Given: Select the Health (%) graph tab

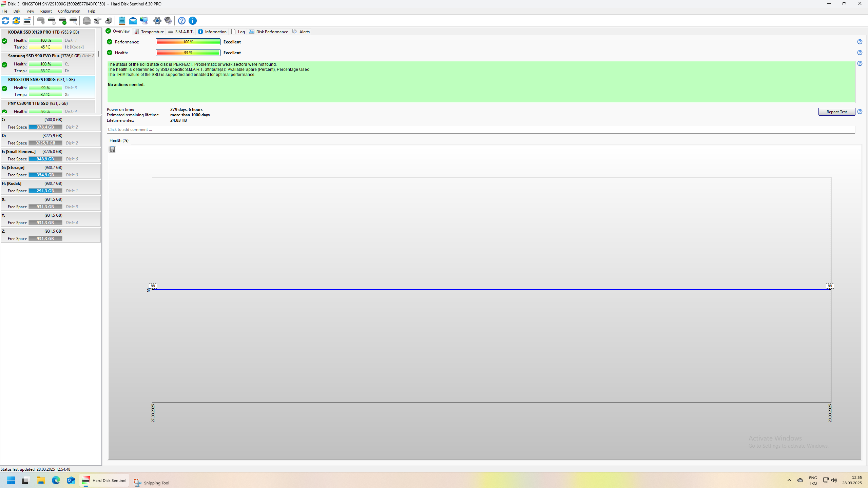Looking at the screenshot, I should (119, 140).
